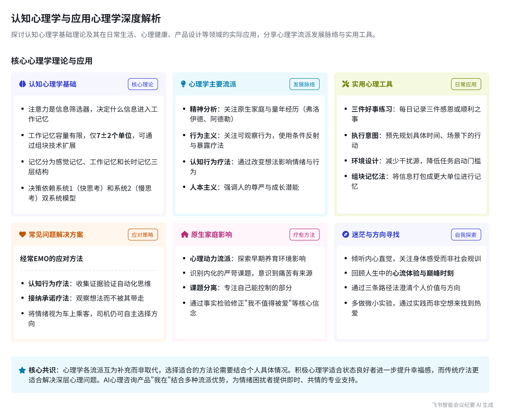Click the 应对策略 tag badge
The width and height of the screenshot is (508, 420).
tap(143, 235)
